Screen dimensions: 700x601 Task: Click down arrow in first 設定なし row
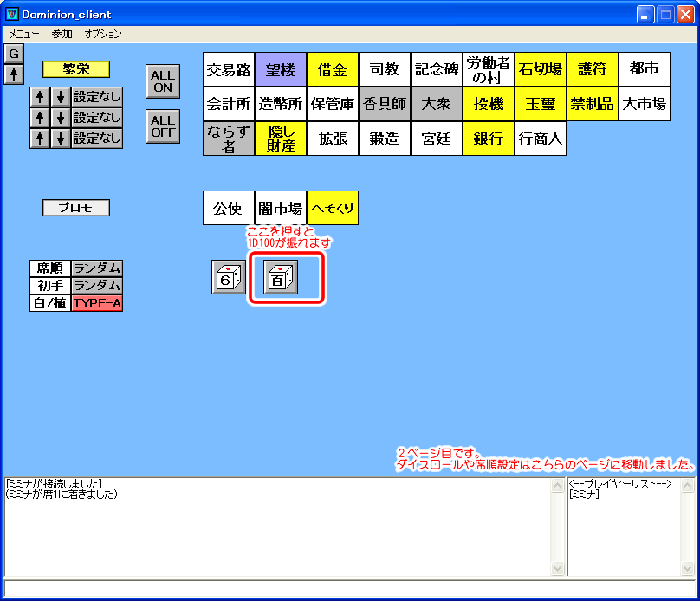pos(61,97)
